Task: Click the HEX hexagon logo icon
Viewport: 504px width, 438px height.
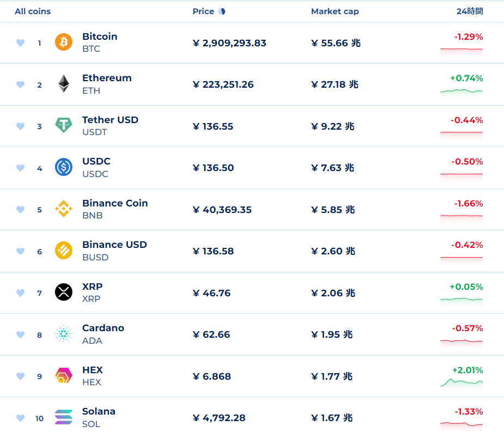Action: point(64,376)
